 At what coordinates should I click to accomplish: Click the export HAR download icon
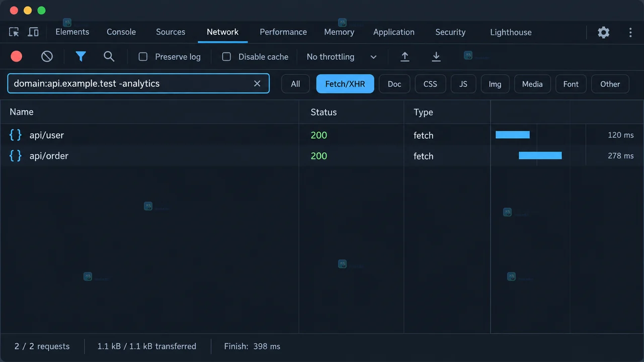[436, 56]
